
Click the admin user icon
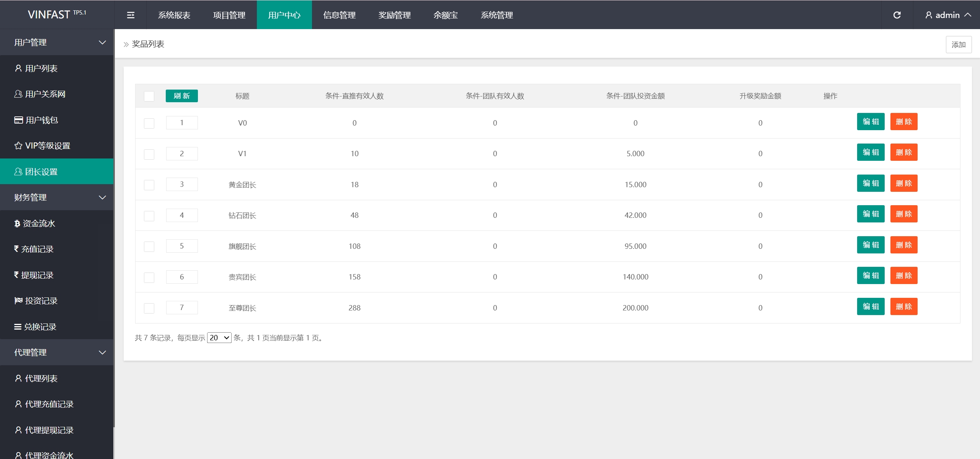[x=928, y=15]
